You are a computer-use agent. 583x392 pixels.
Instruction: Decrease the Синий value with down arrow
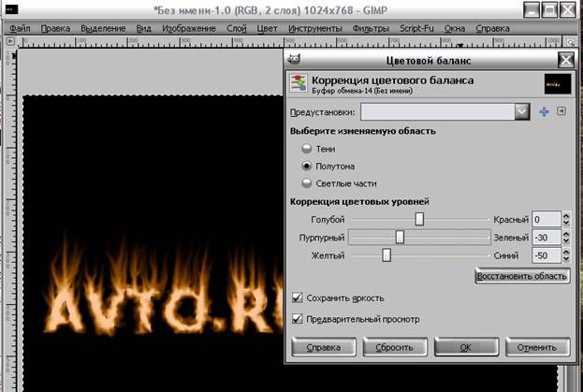(x=566, y=259)
